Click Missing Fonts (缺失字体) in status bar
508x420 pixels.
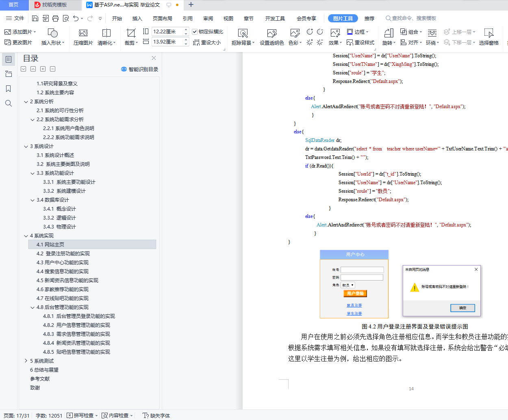(x=156, y=416)
